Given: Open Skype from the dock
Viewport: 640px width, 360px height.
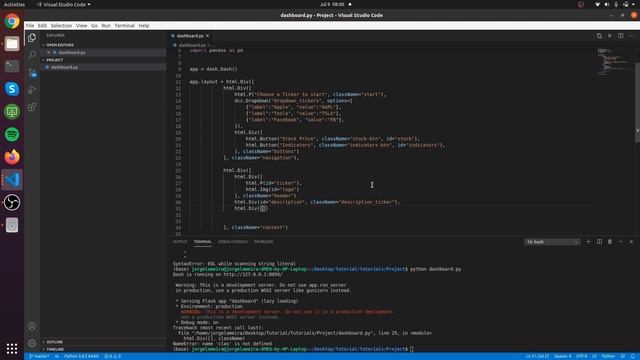Looking at the screenshot, I should pyautogui.click(x=12, y=89).
